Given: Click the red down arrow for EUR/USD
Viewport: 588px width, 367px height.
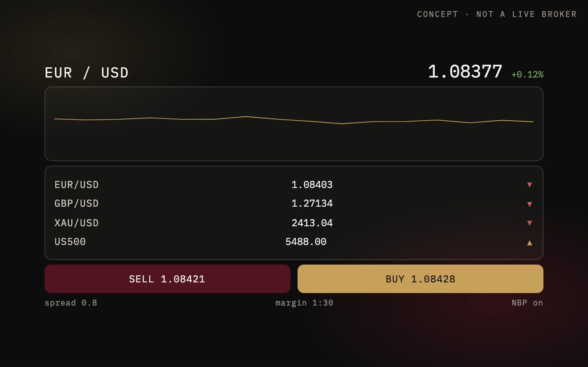Looking at the screenshot, I should pos(529,185).
